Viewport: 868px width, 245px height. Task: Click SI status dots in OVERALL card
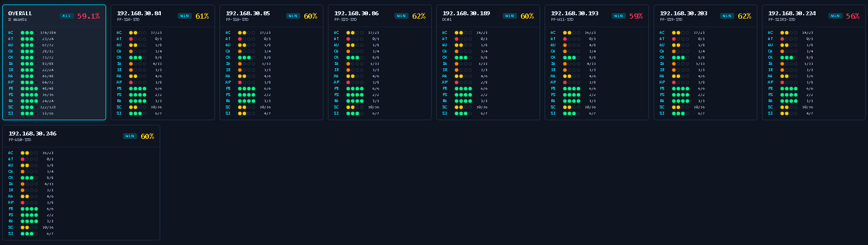click(x=29, y=113)
